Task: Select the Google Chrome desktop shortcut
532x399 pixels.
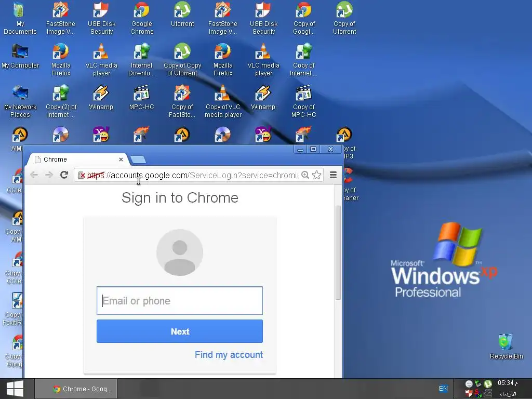Action: pyautogui.click(x=142, y=19)
